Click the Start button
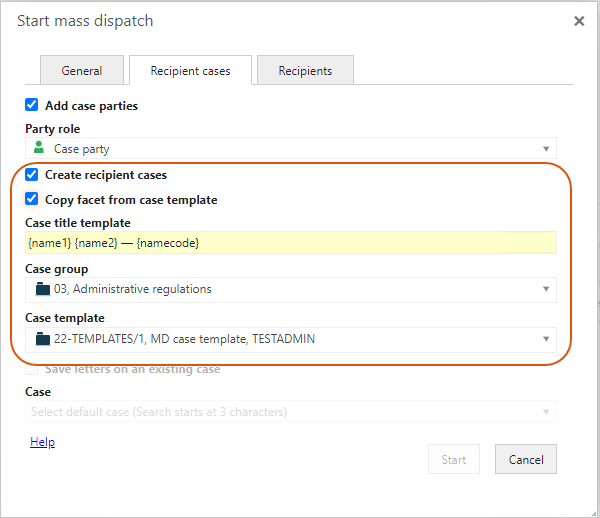The image size is (600, 518). [x=453, y=459]
